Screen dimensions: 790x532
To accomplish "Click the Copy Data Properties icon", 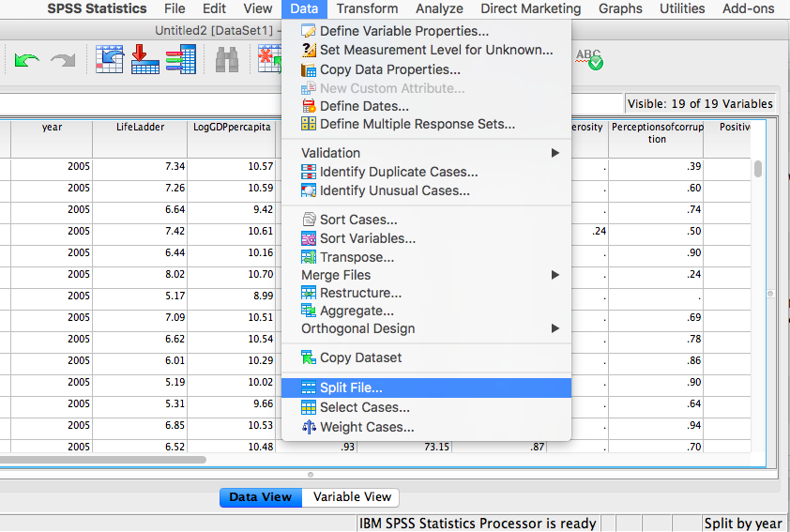I will [x=309, y=69].
